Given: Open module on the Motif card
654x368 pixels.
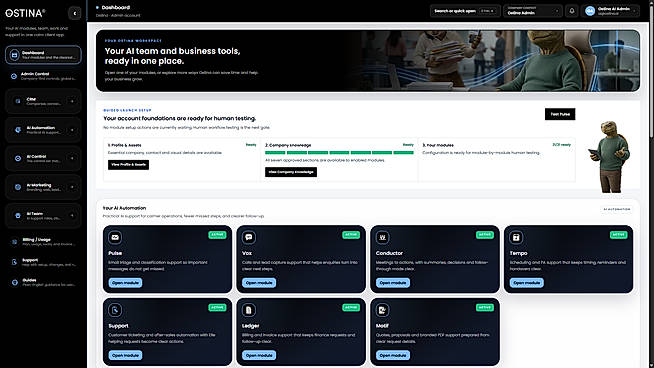Looking at the screenshot, I should tap(393, 355).
